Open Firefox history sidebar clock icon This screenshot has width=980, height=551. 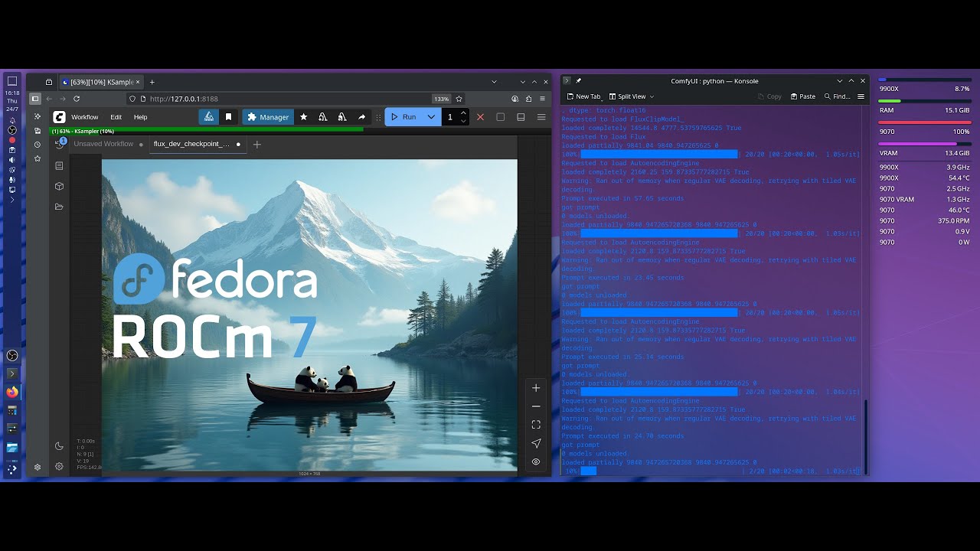click(x=37, y=145)
